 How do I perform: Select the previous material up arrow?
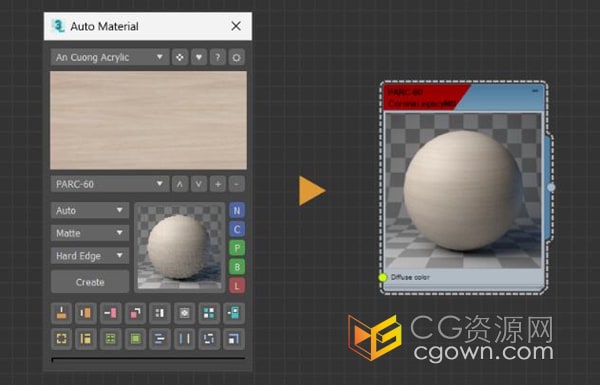tap(180, 184)
